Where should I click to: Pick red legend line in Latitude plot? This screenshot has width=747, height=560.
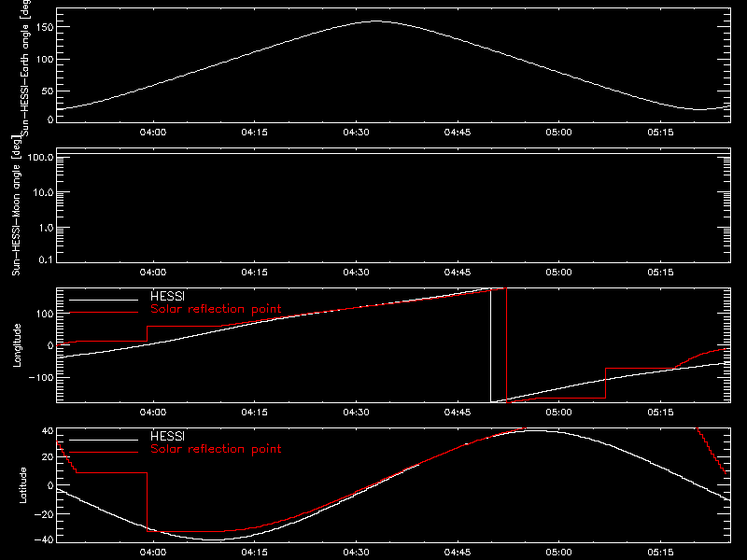point(104,453)
